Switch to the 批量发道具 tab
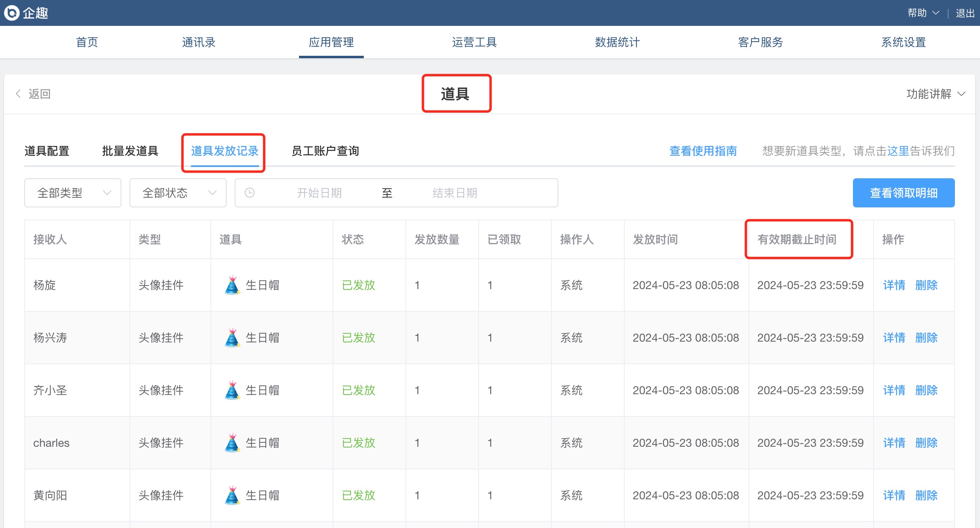980x528 pixels. (130, 151)
